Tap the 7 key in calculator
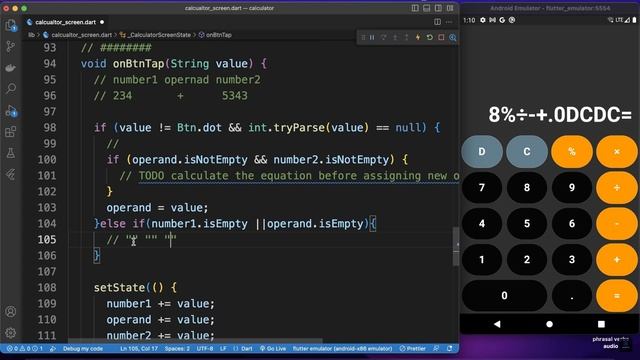Viewport: 640px width, 360px height. pos(482,187)
